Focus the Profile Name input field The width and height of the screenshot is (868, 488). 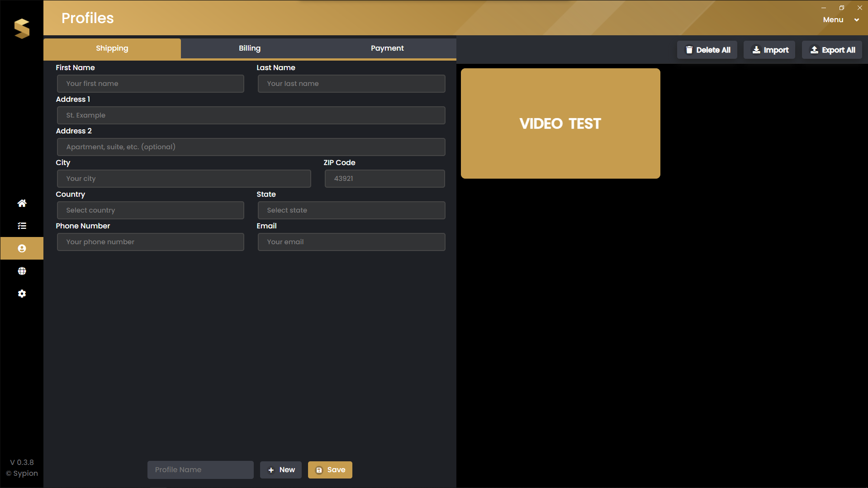coord(200,469)
